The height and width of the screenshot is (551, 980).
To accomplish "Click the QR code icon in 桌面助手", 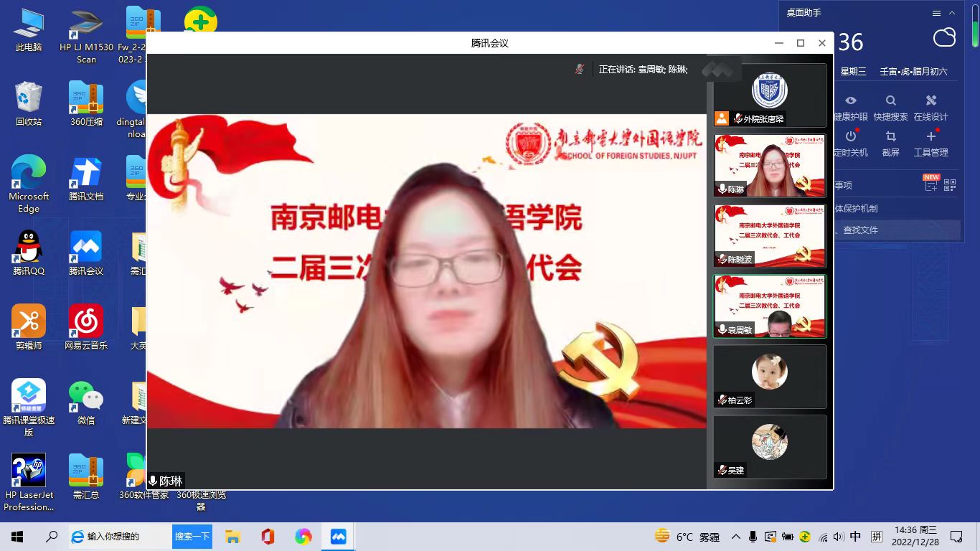I will point(950,185).
